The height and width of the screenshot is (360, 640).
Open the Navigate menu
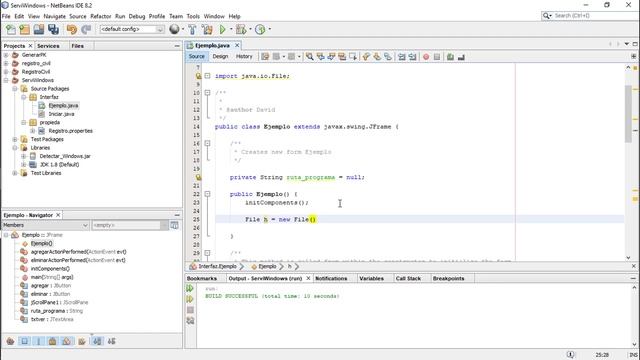[54, 16]
